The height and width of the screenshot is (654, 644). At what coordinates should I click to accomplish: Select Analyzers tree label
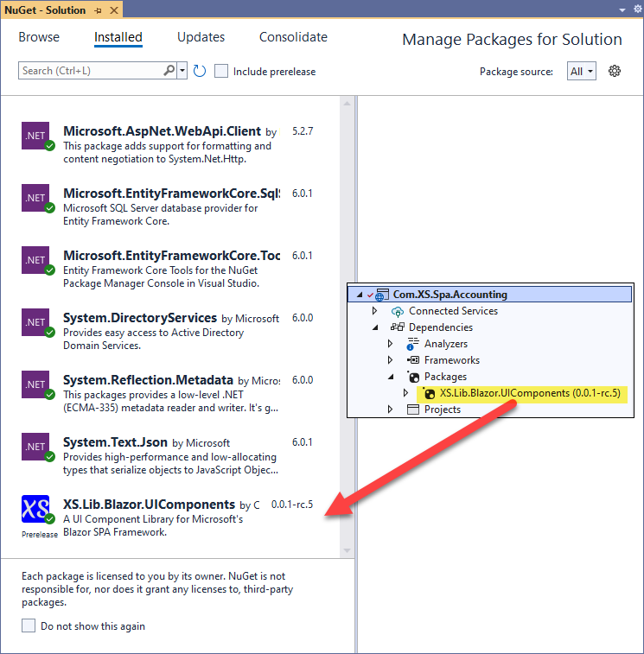(x=446, y=344)
